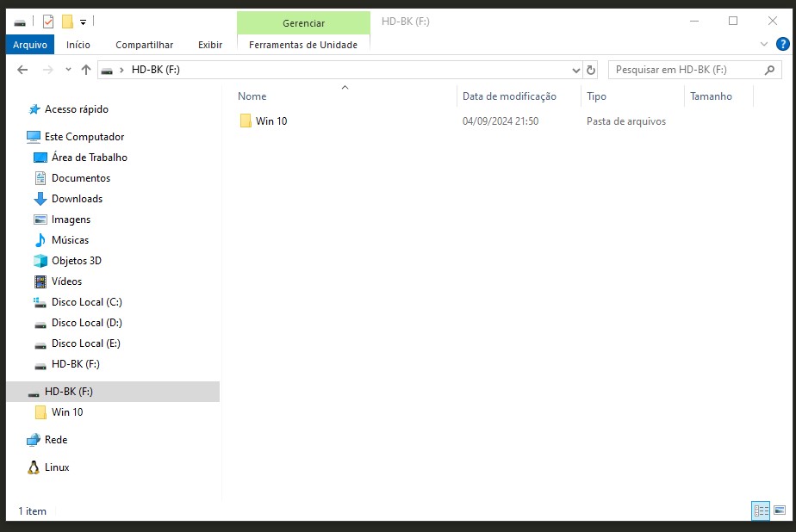Sort files by Data de modificação column
796x532 pixels.
509,96
